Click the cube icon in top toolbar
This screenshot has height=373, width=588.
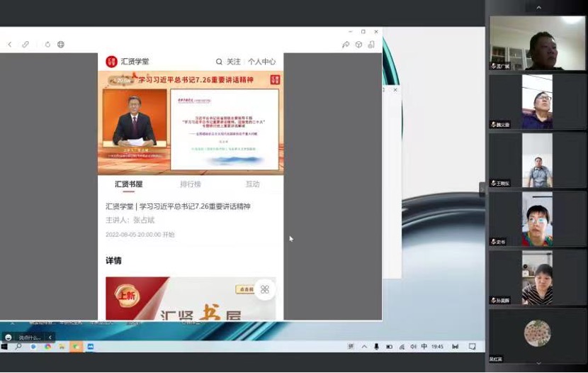point(358,45)
